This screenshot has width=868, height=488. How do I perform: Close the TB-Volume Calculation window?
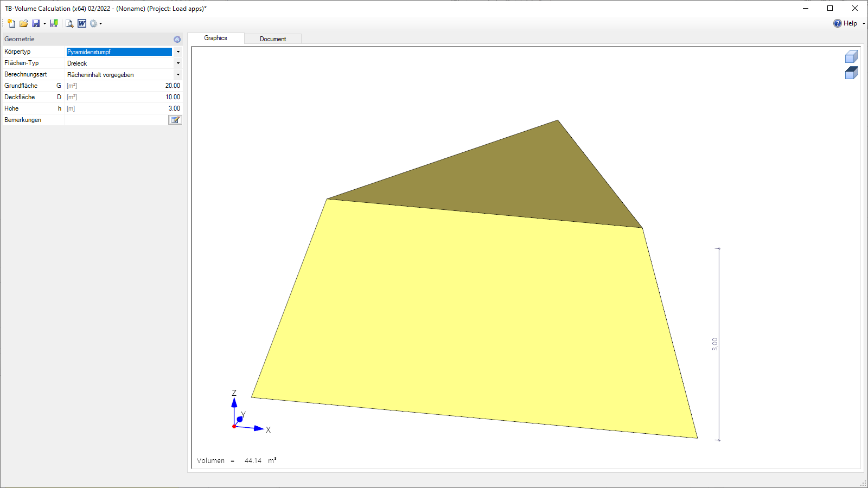coord(855,8)
